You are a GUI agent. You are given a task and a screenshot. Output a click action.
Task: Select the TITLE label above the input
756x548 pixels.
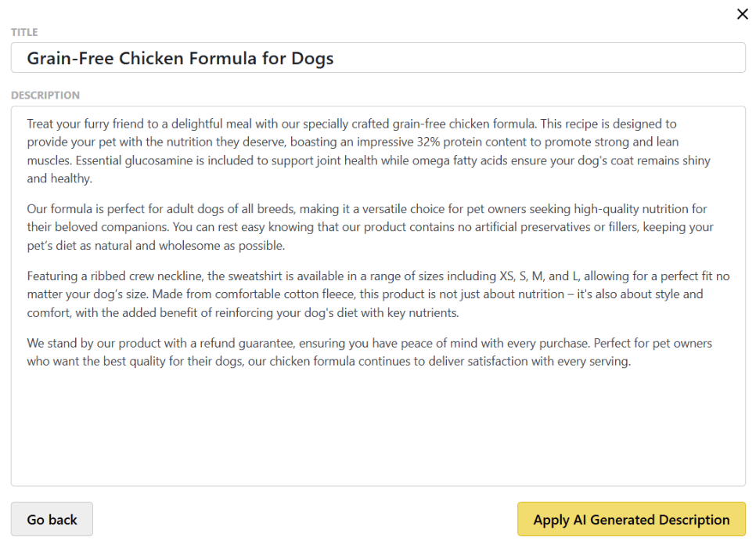pos(23,32)
